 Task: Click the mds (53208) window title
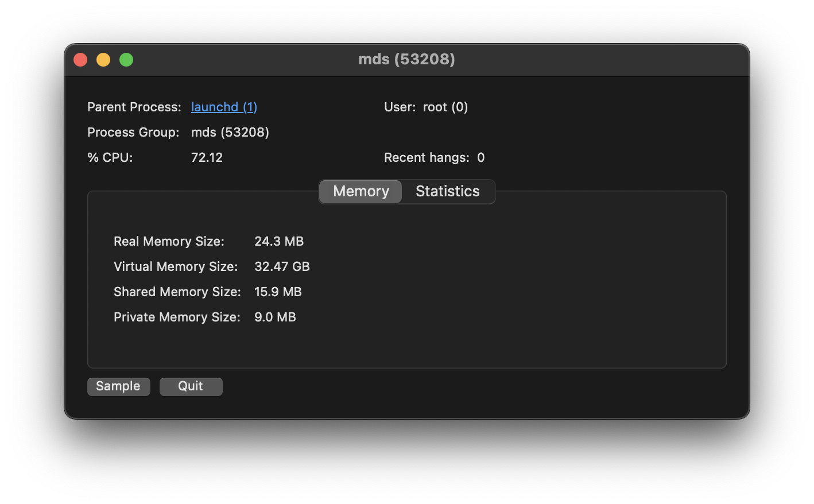(406, 59)
